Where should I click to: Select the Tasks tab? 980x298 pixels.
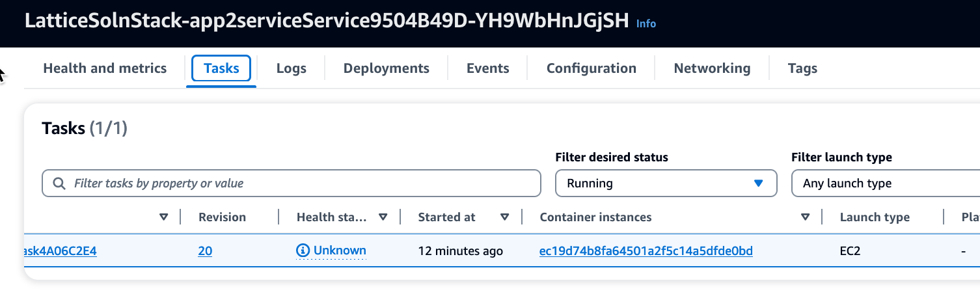click(221, 68)
